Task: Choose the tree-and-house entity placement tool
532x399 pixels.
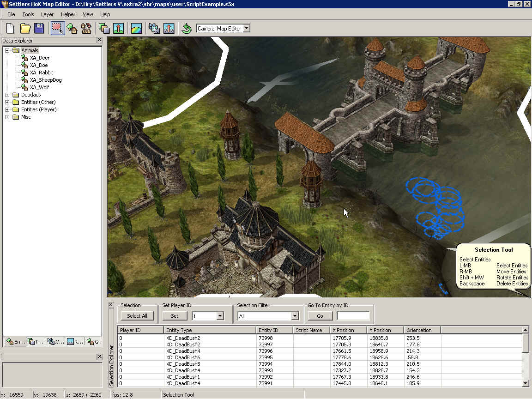Action: 72,29
